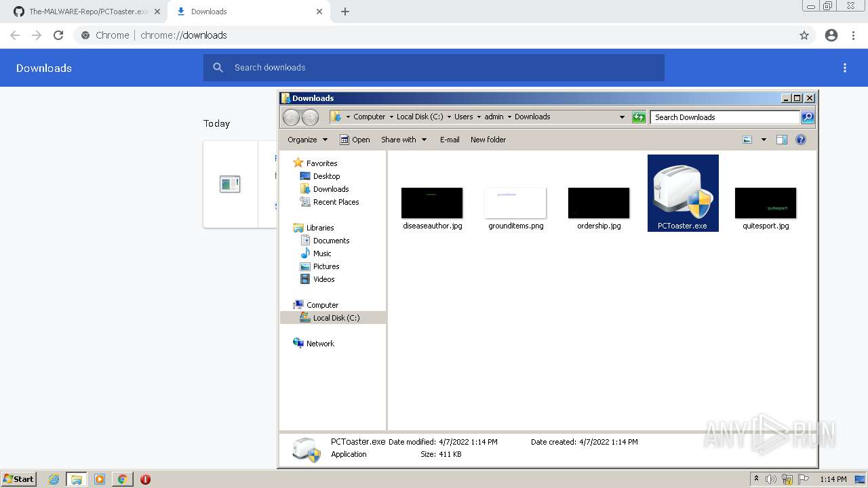Screen dimensions: 868x488
Task: Select quitesport.jpg thumbnail
Action: [766, 203]
